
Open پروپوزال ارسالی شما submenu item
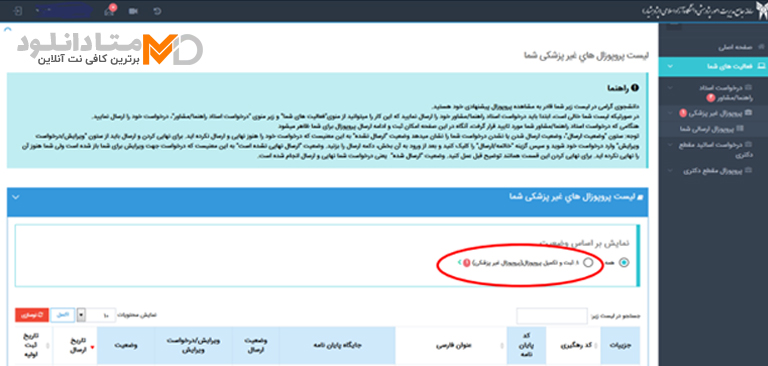pos(708,128)
